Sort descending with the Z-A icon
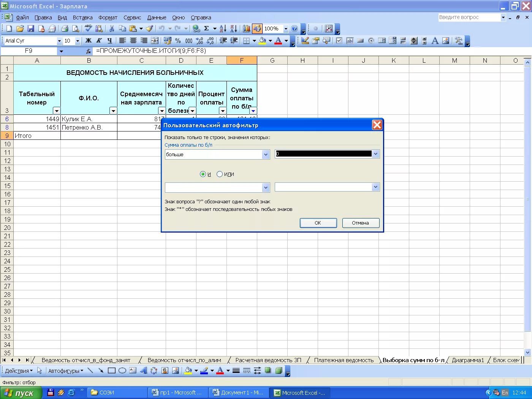Screen dimensions: 532x399 point(234,28)
